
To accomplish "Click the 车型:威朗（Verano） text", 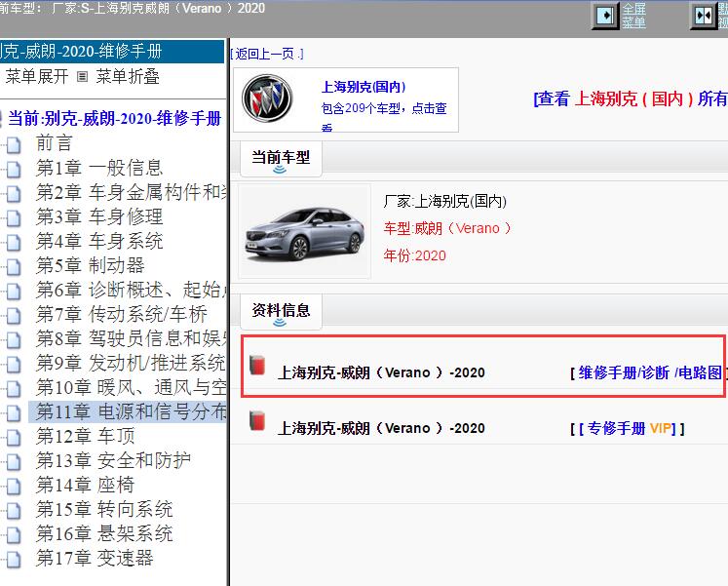I will tap(447, 228).
